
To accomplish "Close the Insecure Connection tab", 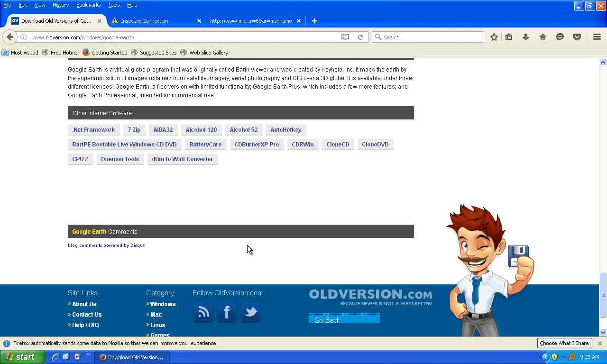I will pos(199,21).
